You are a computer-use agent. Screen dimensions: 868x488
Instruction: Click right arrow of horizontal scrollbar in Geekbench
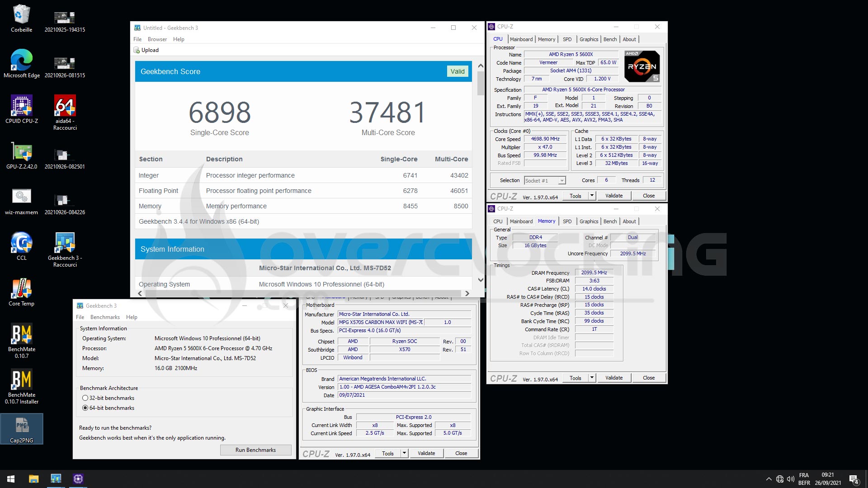[x=467, y=293]
